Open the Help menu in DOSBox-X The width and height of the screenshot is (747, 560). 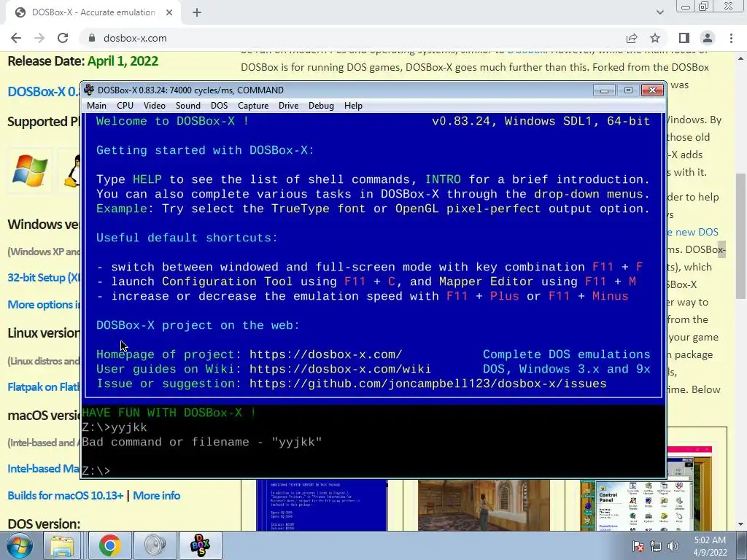(353, 106)
